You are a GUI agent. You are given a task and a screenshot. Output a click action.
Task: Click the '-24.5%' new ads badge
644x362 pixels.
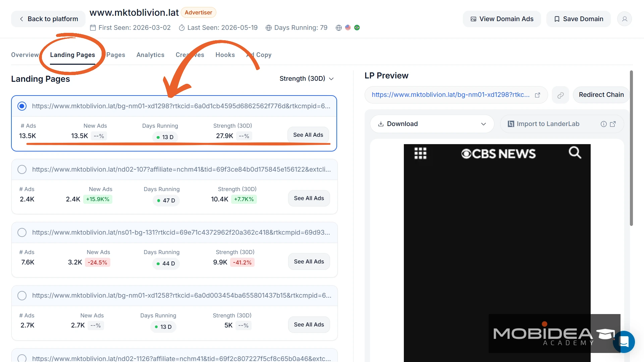click(97, 263)
